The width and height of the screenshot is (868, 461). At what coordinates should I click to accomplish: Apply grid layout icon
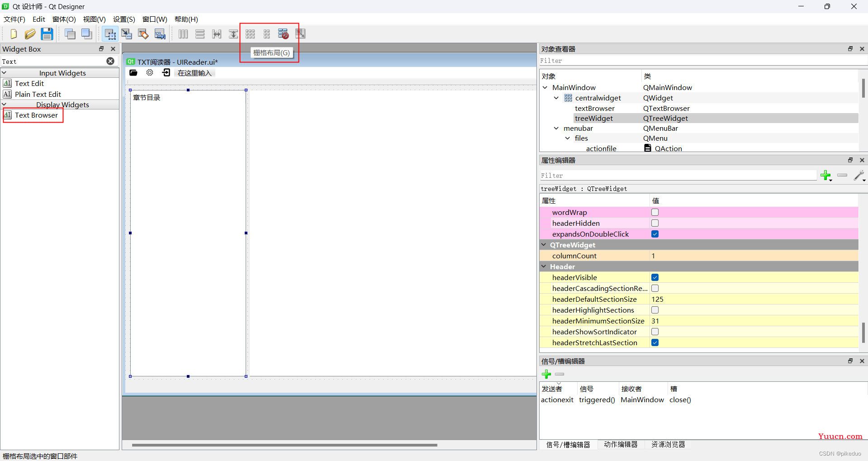tap(250, 34)
